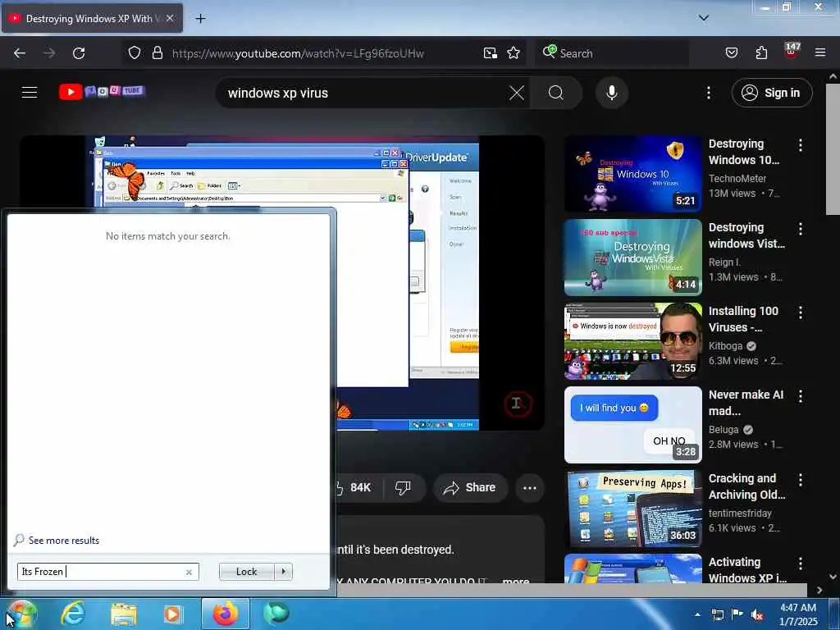The height and width of the screenshot is (630, 840).
Task: Open the Cracking and Archiving Old video thumbnail
Action: coord(632,509)
